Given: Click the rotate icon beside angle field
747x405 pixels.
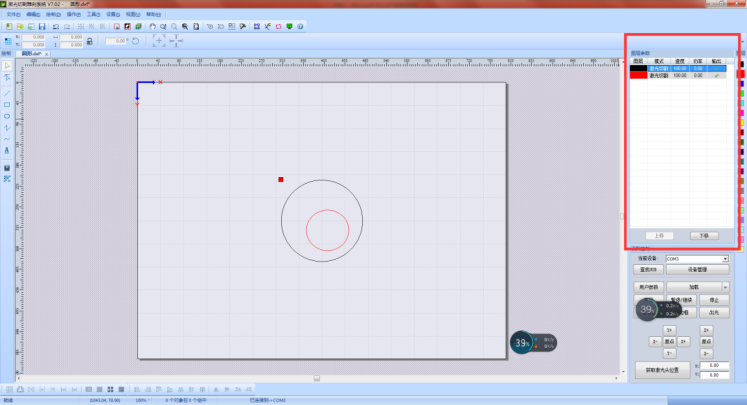Looking at the screenshot, I should (x=135, y=41).
